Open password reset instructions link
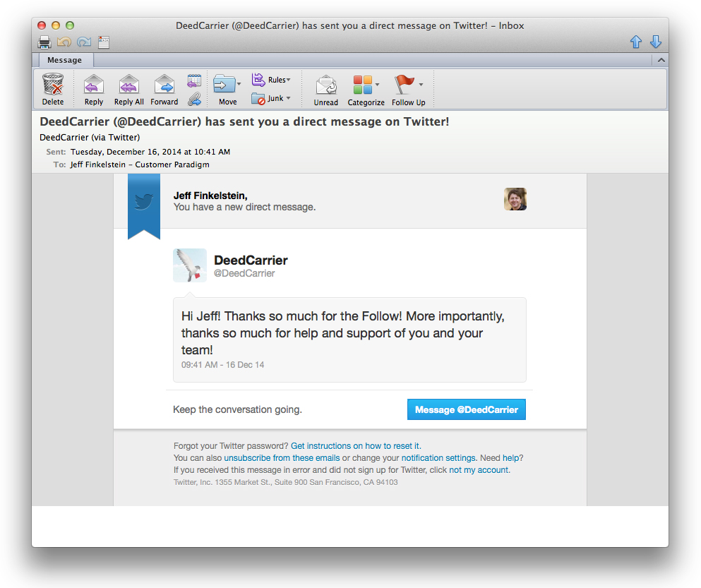The image size is (701, 588). (356, 446)
